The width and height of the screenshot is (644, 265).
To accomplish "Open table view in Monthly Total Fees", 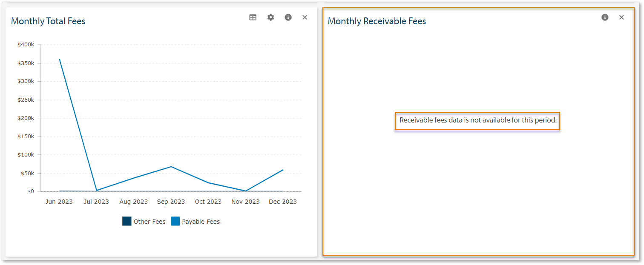I will coord(253,17).
